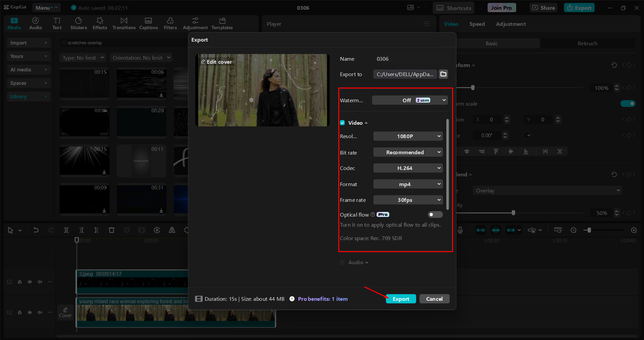Record a voiceover with the microphone tool
This screenshot has height=340, width=644.
pos(460,230)
